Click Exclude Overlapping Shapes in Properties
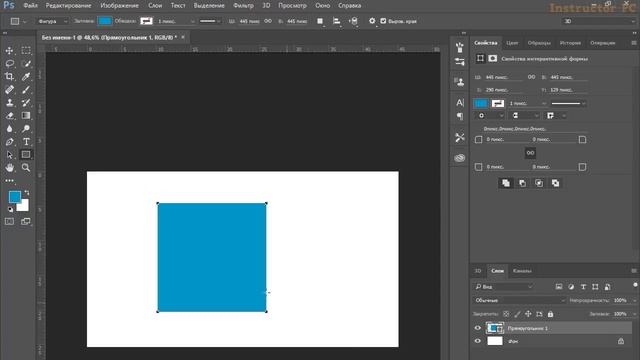 tap(556, 183)
